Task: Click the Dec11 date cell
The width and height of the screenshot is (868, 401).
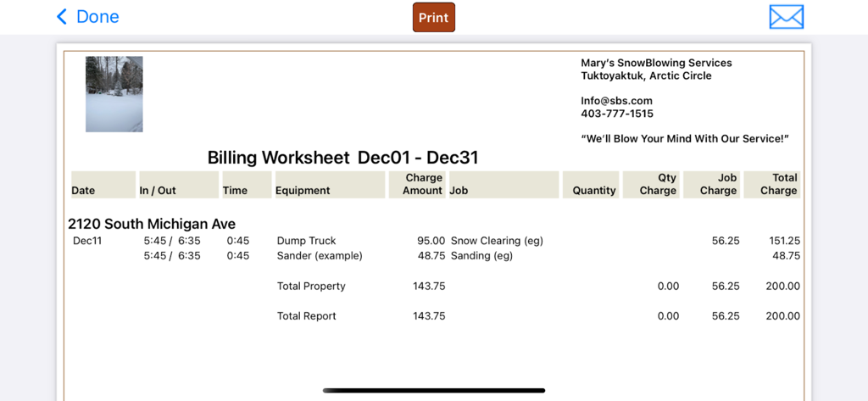Action: tap(87, 241)
